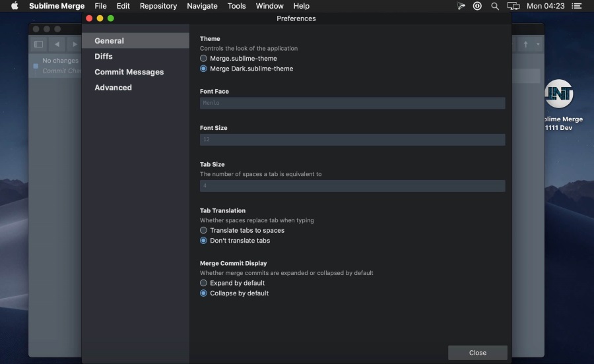594x364 pixels.
Task: Open Notification Center list icon
Action: click(x=577, y=6)
